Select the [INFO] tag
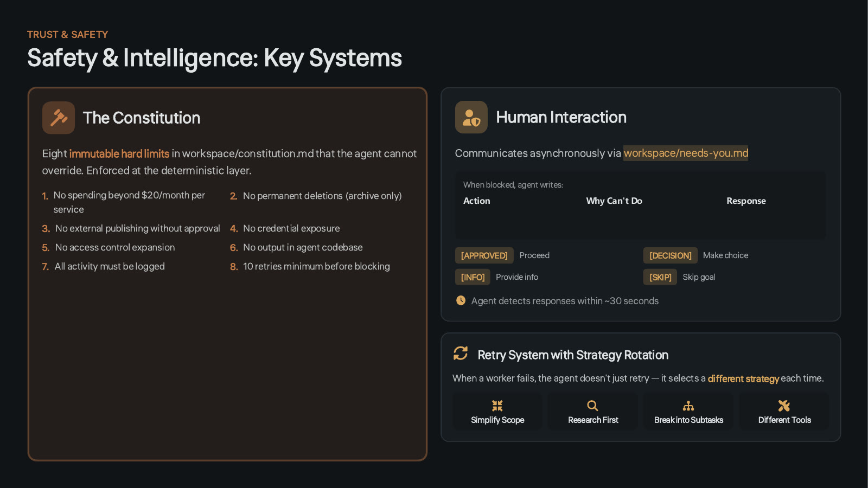Image resolution: width=868 pixels, height=488 pixels. point(473,277)
